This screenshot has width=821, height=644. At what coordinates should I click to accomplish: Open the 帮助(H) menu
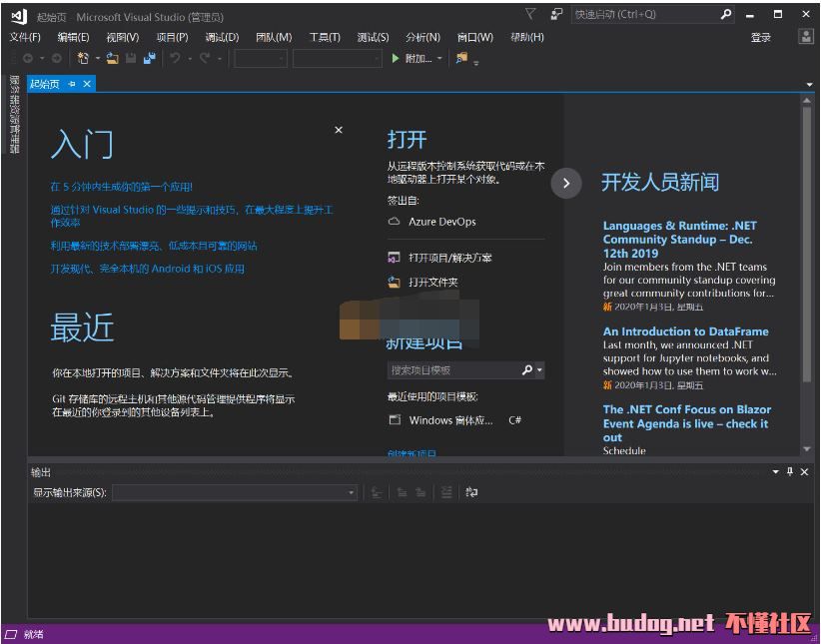527,37
